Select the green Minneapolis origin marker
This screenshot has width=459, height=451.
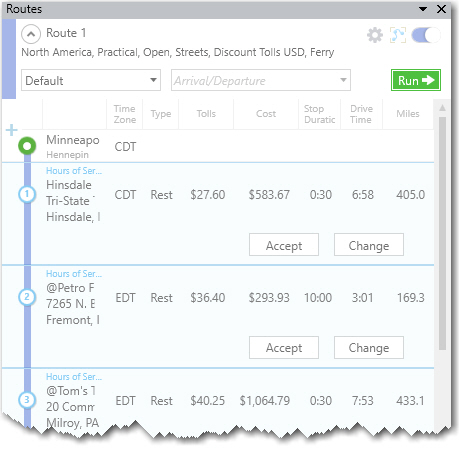point(27,146)
